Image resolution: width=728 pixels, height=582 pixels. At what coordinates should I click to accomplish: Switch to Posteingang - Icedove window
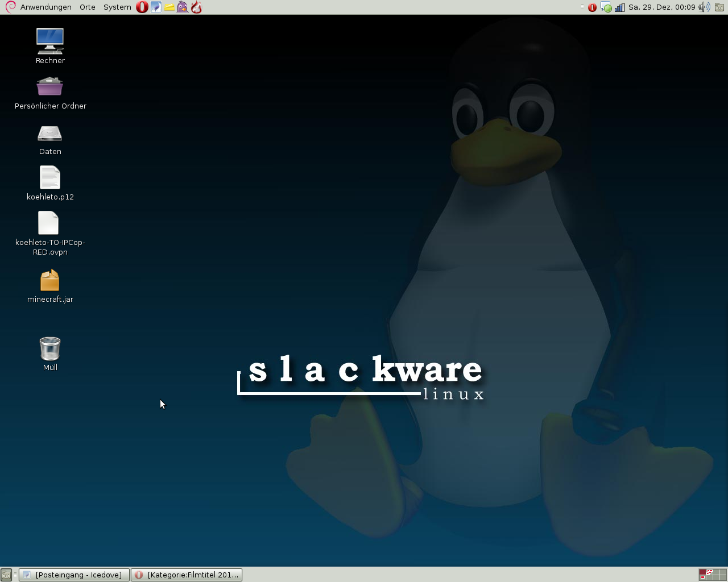[74, 575]
